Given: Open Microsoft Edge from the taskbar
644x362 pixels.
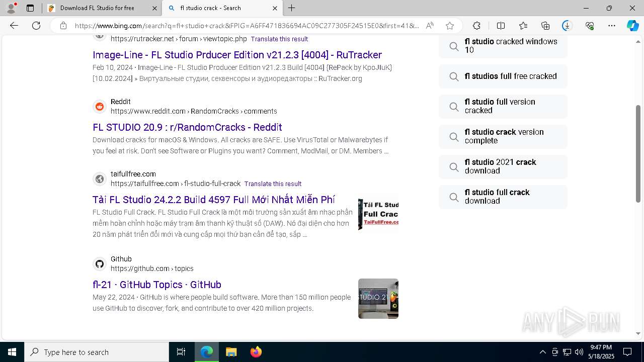Looking at the screenshot, I should tap(207, 352).
